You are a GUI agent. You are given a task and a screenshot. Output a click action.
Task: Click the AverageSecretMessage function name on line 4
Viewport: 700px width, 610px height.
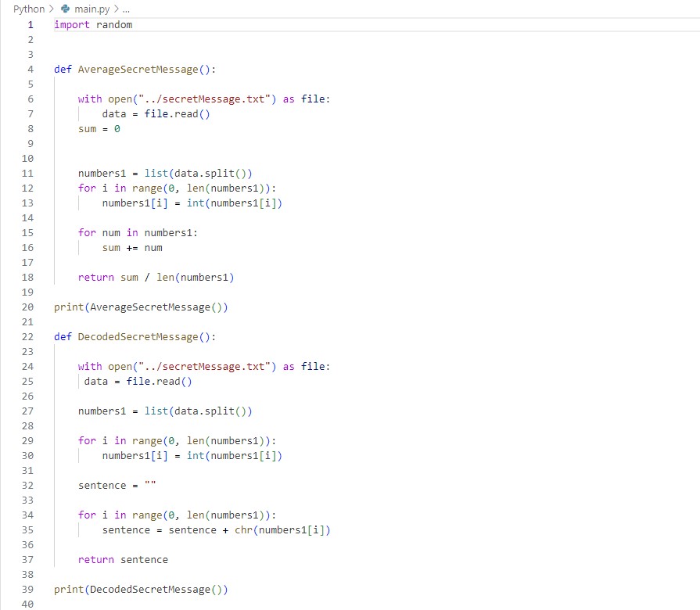point(138,70)
